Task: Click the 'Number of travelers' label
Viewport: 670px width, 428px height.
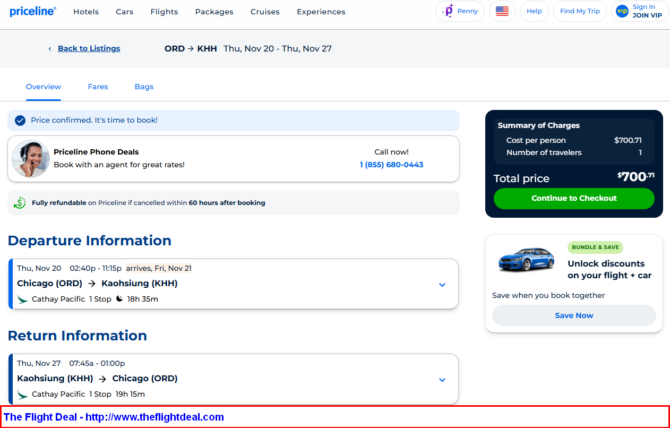Action: pos(544,152)
